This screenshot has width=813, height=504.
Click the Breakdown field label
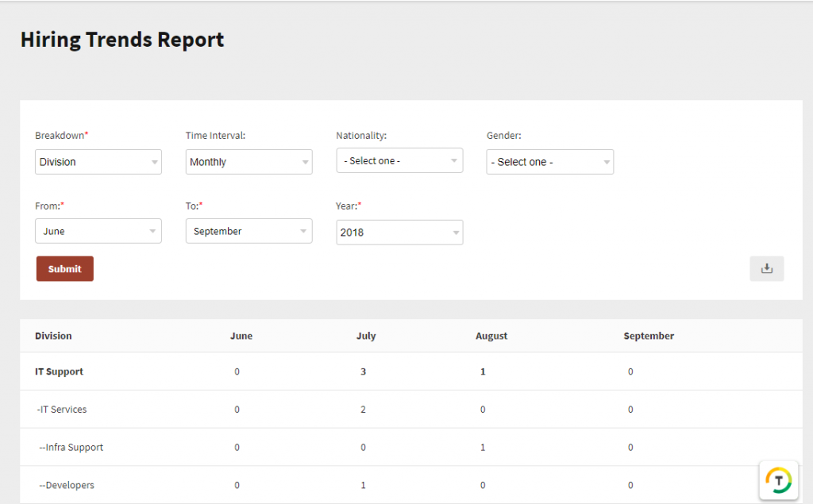(62, 136)
